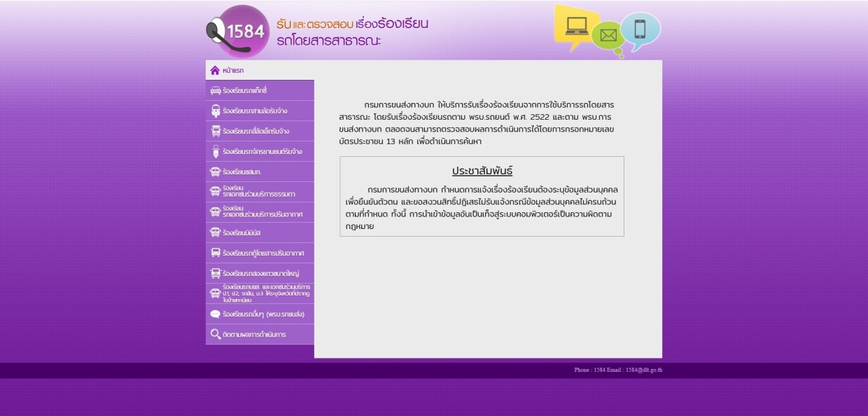Open ร้องเรียนรถเอกชนร่วมบริการธรรมดา menu

[258, 191]
